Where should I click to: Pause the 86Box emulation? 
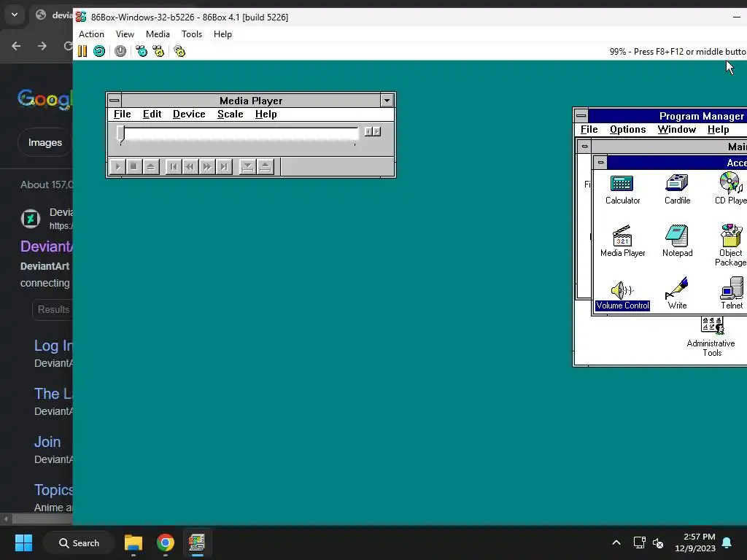coord(82,51)
